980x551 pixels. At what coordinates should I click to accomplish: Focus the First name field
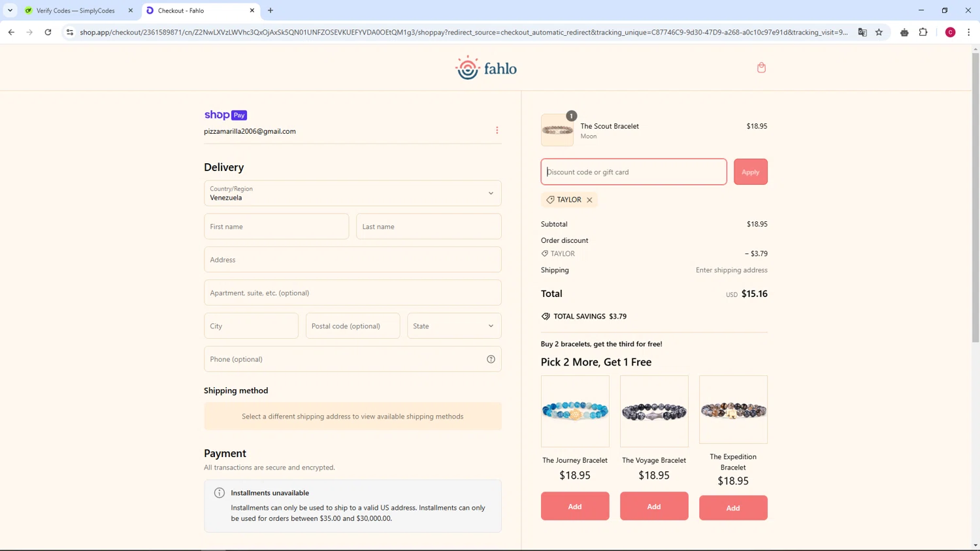click(276, 227)
